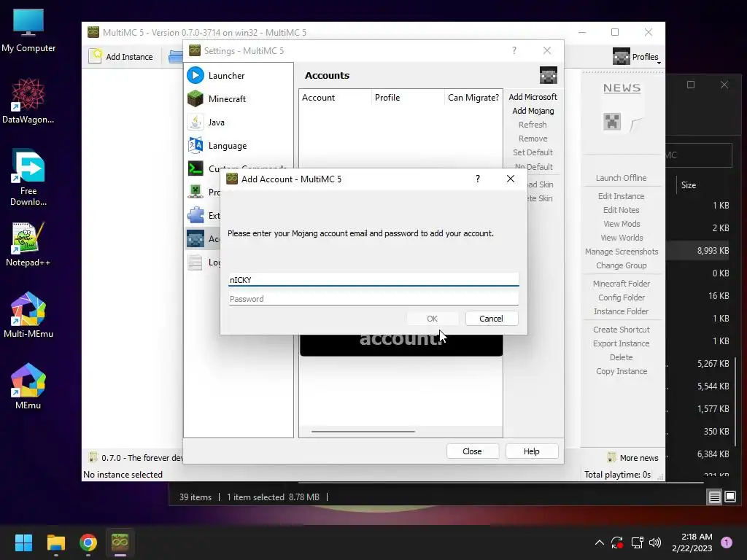Open Minecraft Folder from side panel
Screen dimensions: 747x560
[621, 284]
